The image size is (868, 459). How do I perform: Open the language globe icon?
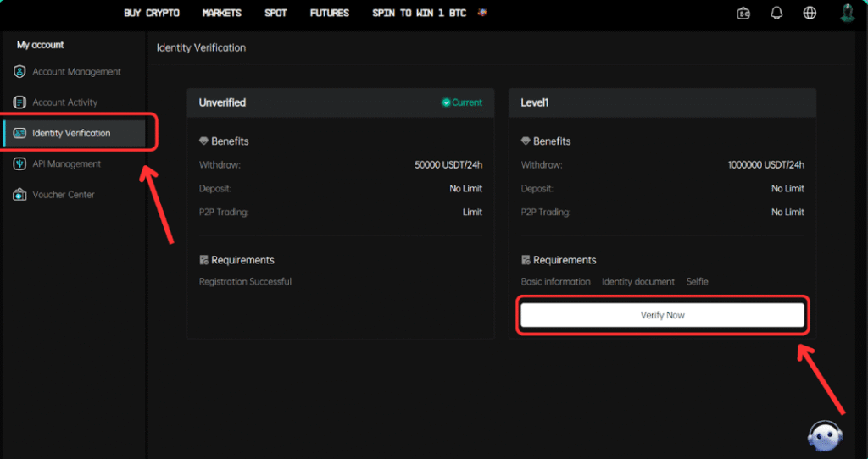(810, 14)
